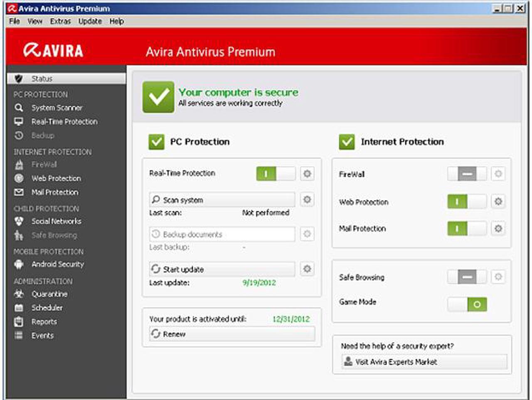Screen dimensions: 532x400
Task: Select Android Security label in sidebar
Action: pos(58,264)
